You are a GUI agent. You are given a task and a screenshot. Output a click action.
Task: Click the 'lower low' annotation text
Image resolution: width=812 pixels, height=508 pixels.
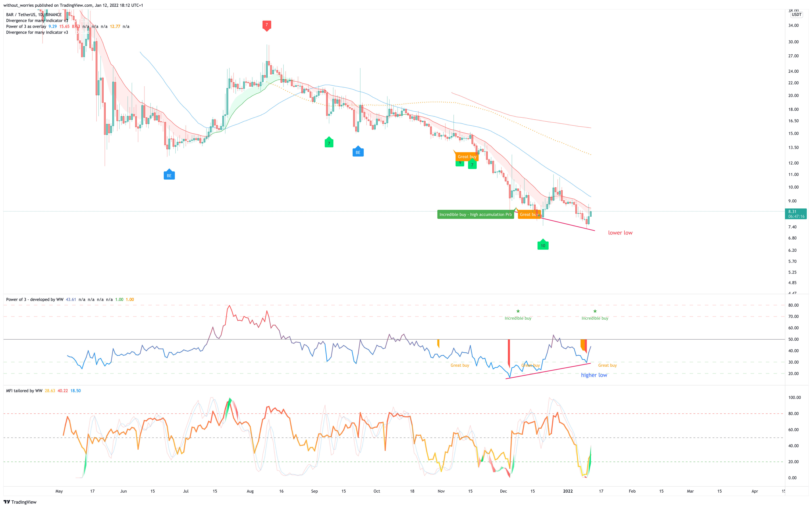[620, 233]
